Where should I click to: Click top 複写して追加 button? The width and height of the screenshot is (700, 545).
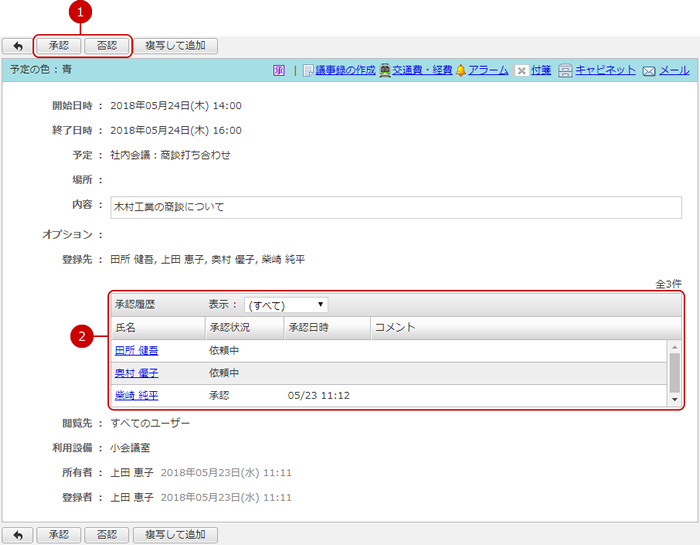coord(175,46)
